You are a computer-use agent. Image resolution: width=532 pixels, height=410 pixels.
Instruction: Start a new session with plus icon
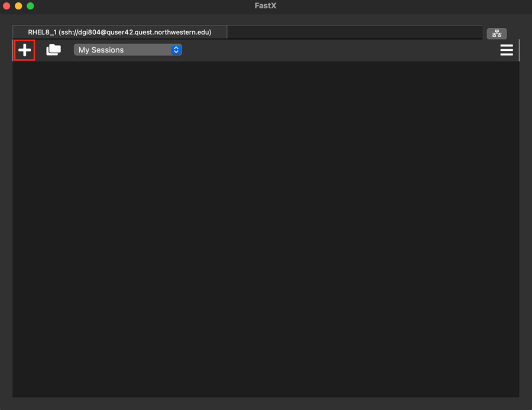[24, 50]
